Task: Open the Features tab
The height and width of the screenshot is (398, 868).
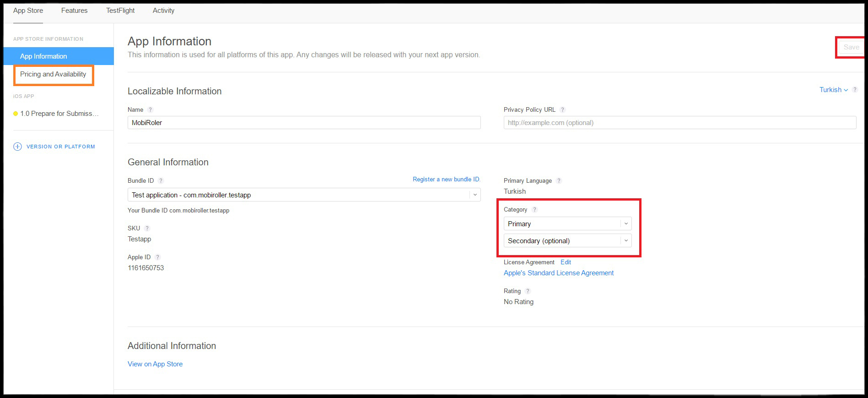Action: coord(74,11)
